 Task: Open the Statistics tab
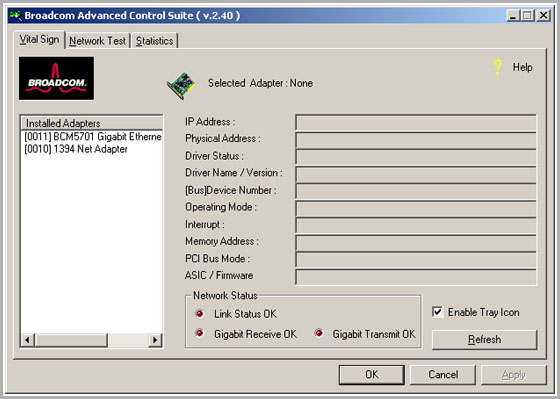pyautogui.click(x=154, y=41)
